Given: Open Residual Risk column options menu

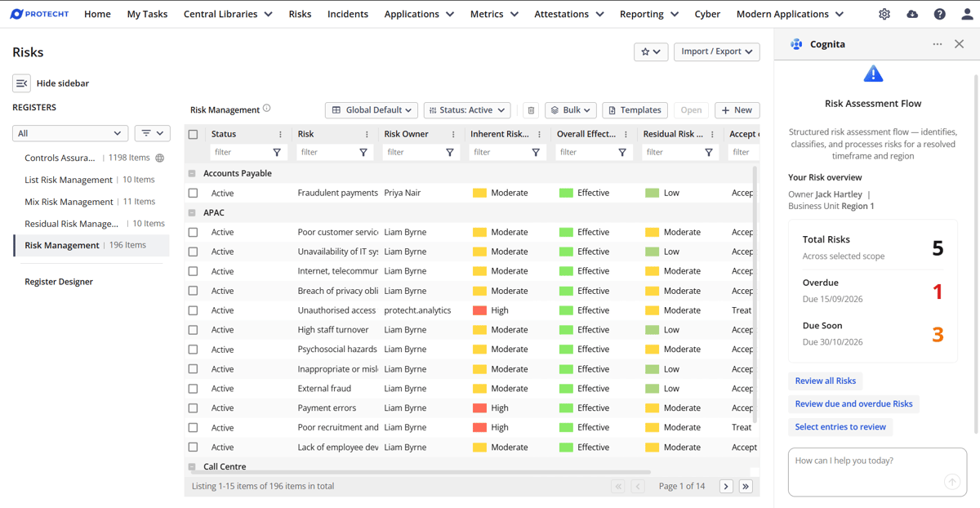Looking at the screenshot, I should click(x=712, y=134).
